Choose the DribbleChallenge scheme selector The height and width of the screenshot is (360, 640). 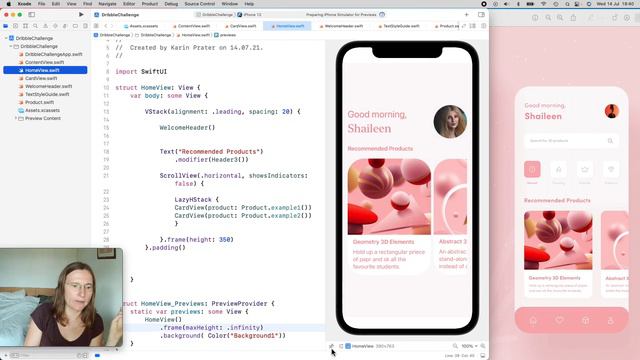coord(214,15)
